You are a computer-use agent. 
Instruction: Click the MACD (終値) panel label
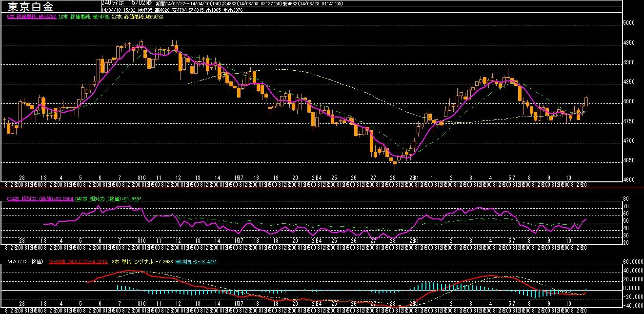click(x=25, y=262)
